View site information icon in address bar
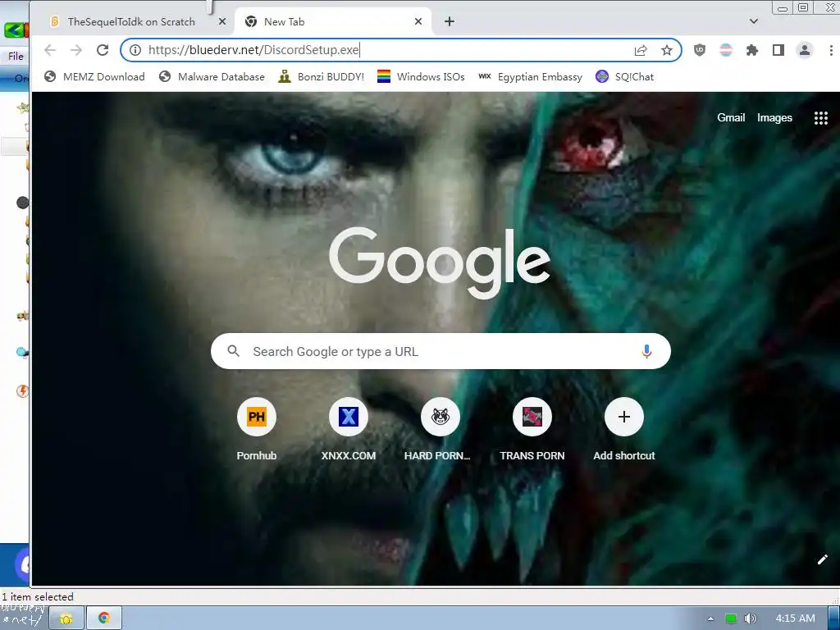The width and height of the screenshot is (840, 630). click(x=135, y=50)
